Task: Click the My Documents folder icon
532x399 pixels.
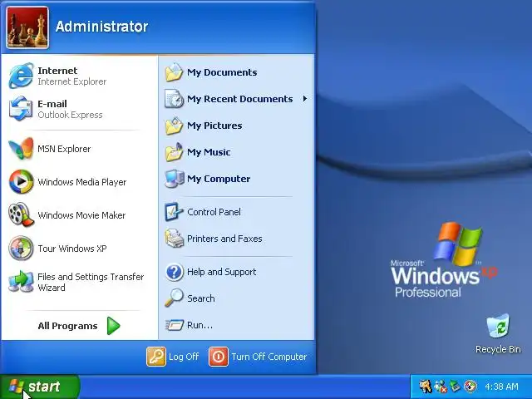Action: click(x=174, y=72)
